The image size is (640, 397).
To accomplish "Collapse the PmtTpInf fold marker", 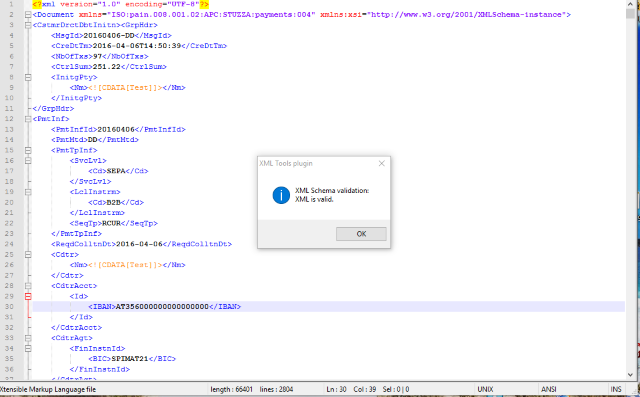I will point(28,150).
